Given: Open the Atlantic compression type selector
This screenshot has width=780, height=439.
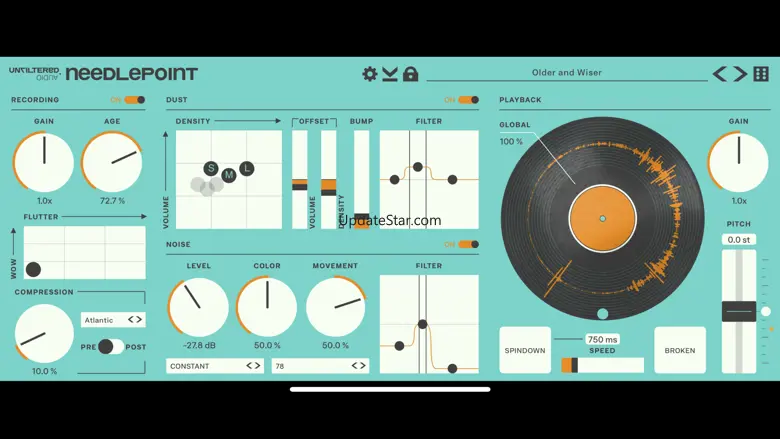Looking at the screenshot, I should (113, 320).
